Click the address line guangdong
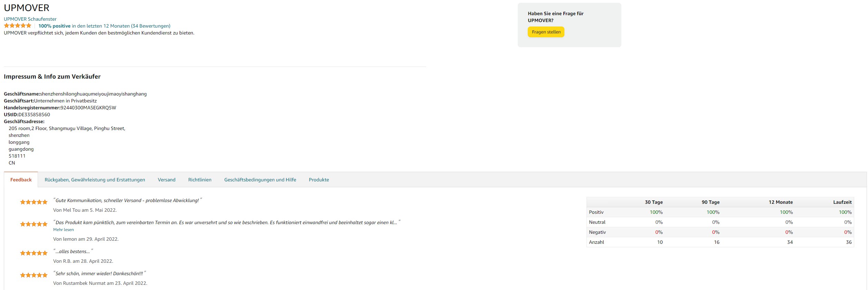The image size is (868, 290). [21, 149]
